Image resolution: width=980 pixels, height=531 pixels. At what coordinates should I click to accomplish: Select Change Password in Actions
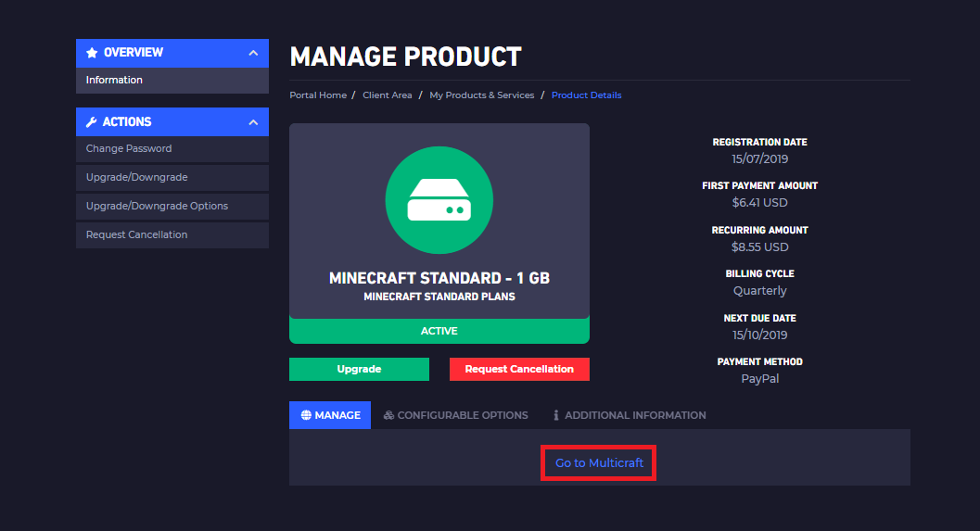(172, 148)
